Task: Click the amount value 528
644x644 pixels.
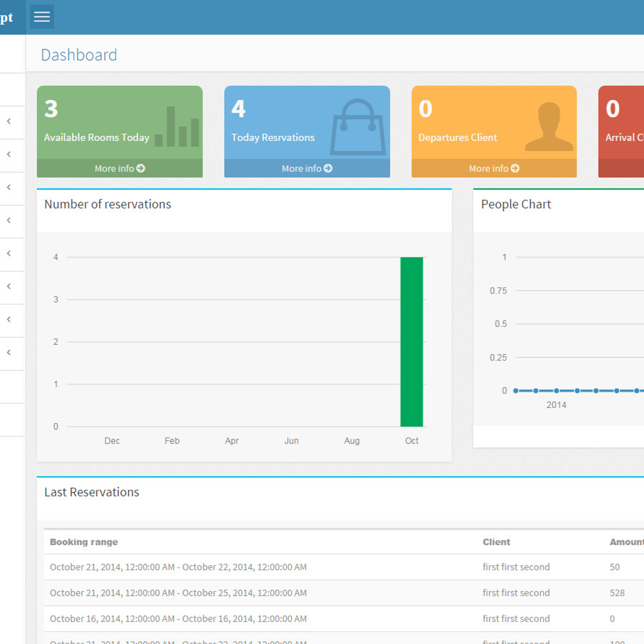Action: click(617, 593)
